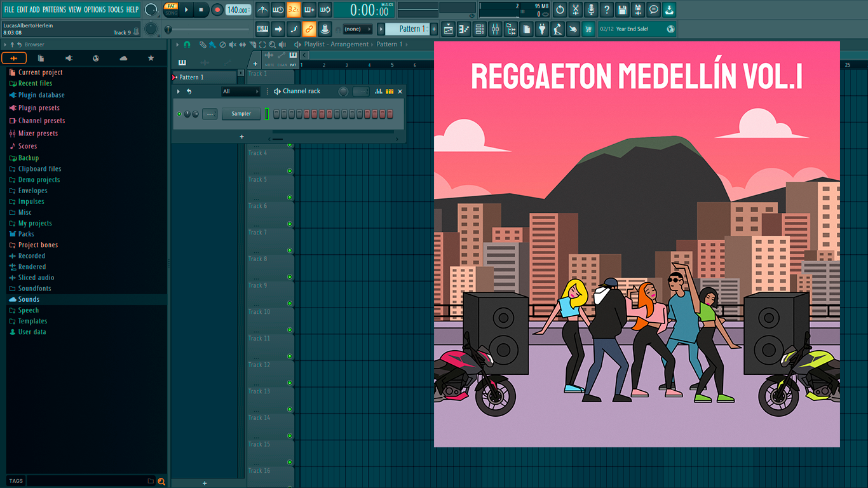The width and height of the screenshot is (868, 488).
Task: Mute the Sampler channel green LED
Action: [179, 114]
